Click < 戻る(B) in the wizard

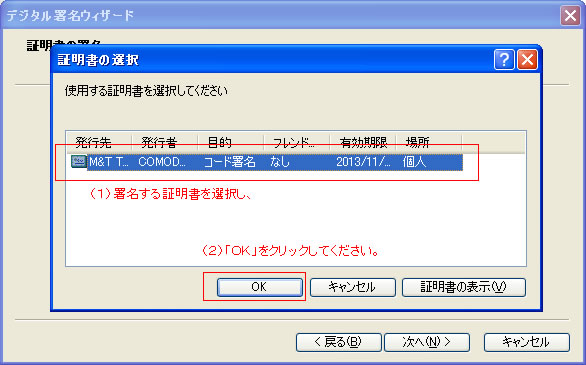click(339, 342)
